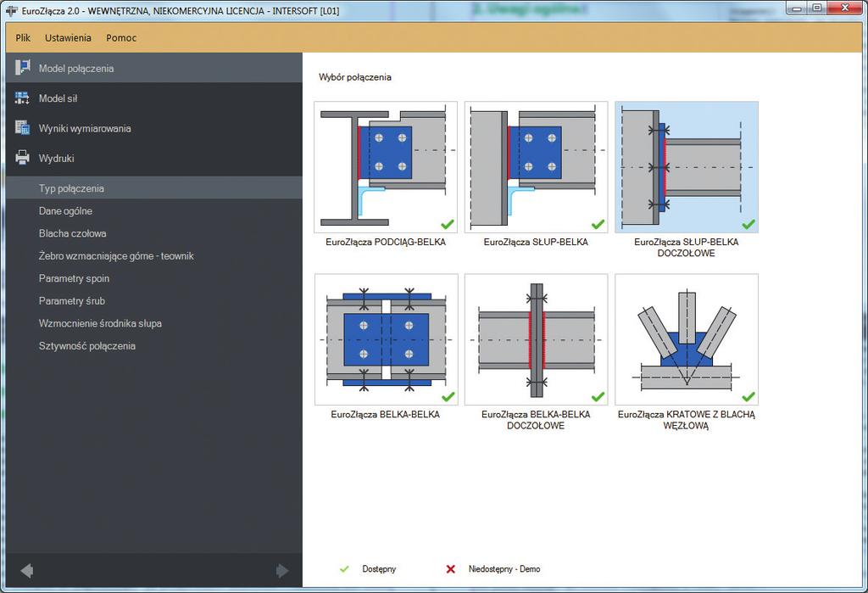Click the EuroZłącza BELKA-BELKA caption
The height and width of the screenshot is (593, 868).
[x=386, y=415]
